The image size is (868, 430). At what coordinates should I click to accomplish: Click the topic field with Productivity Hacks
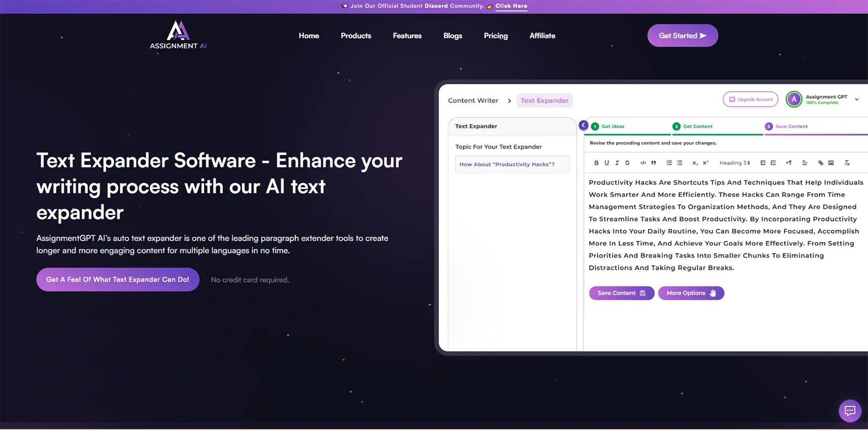[512, 164]
